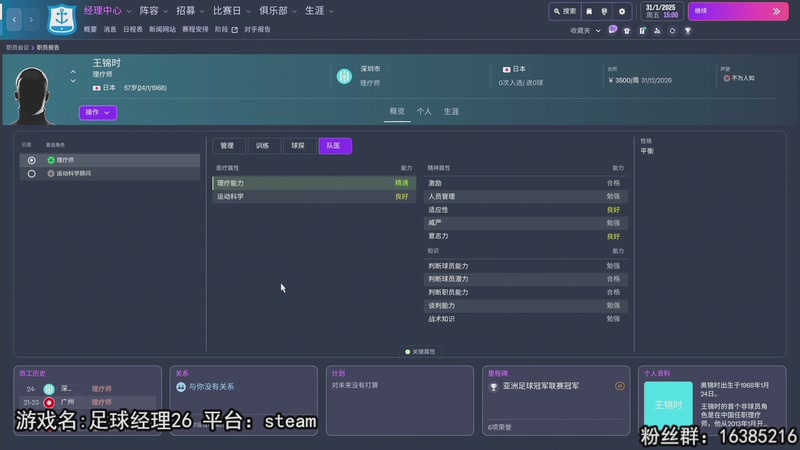Go to next staff member with down chevron

pyautogui.click(x=73, y=81)
